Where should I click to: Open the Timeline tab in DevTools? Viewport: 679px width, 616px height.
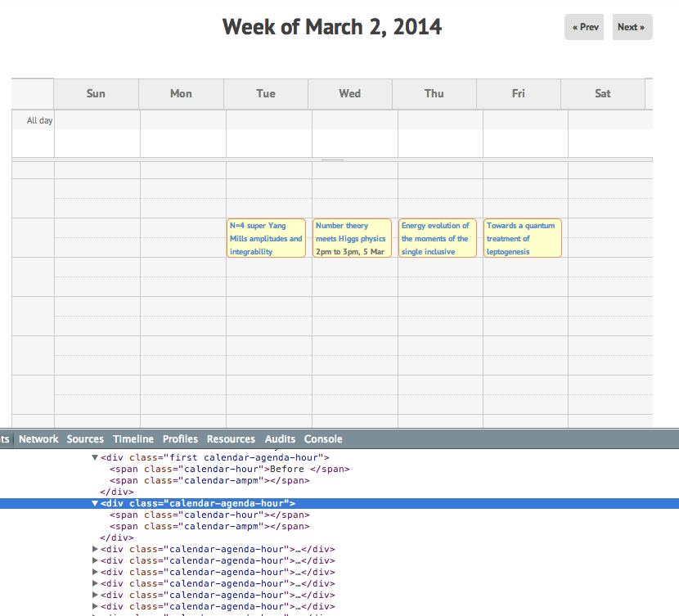133,439
